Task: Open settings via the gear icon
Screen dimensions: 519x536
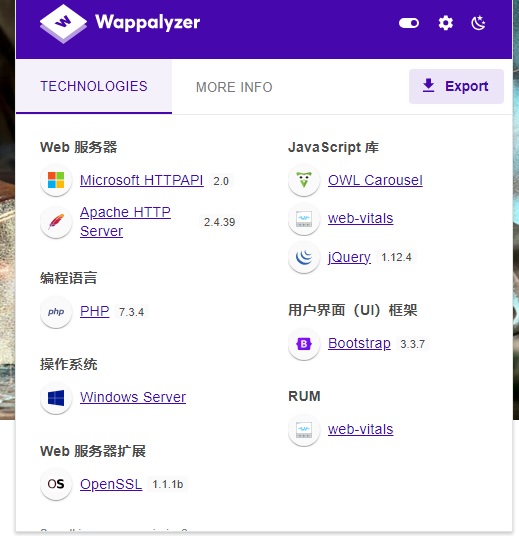Action: pyautogui.click(x=445, y=23)
